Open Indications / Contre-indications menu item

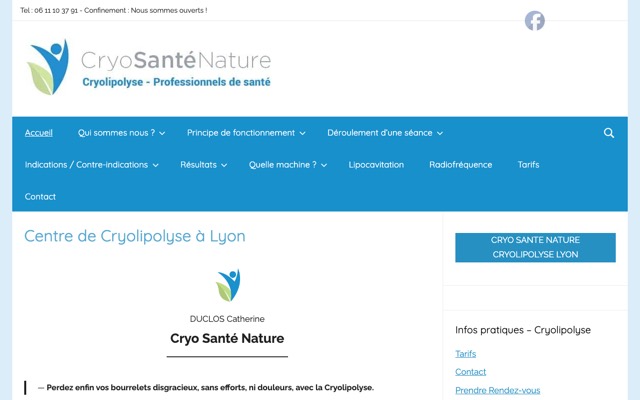pyautogui.click(x=87, y=165)
